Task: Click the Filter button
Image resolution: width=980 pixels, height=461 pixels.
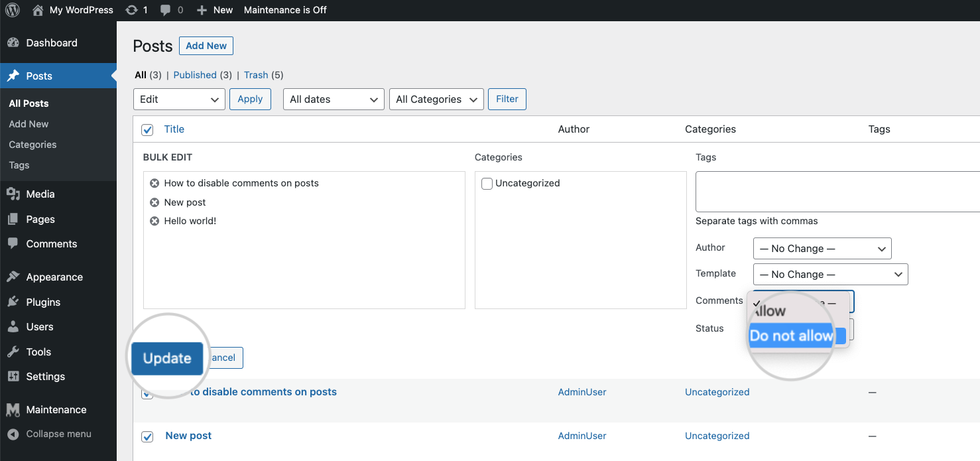Action: point(507,99)
